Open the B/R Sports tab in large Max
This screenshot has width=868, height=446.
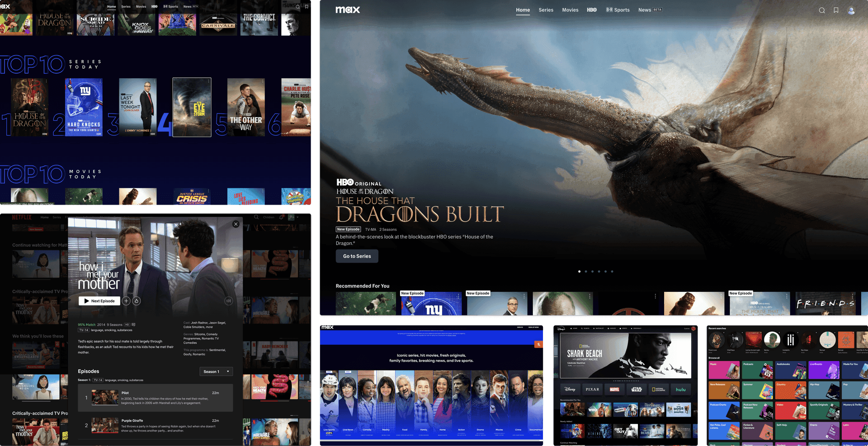coord(618,10)
